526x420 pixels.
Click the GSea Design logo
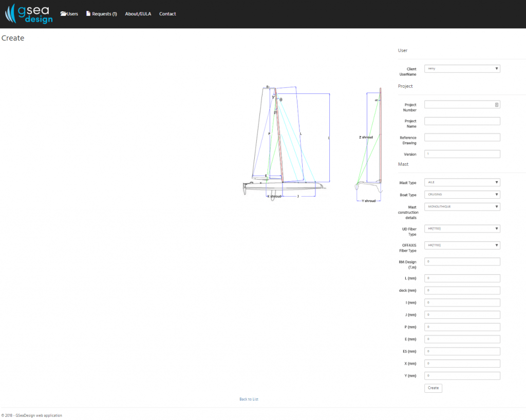click(29, 14)
